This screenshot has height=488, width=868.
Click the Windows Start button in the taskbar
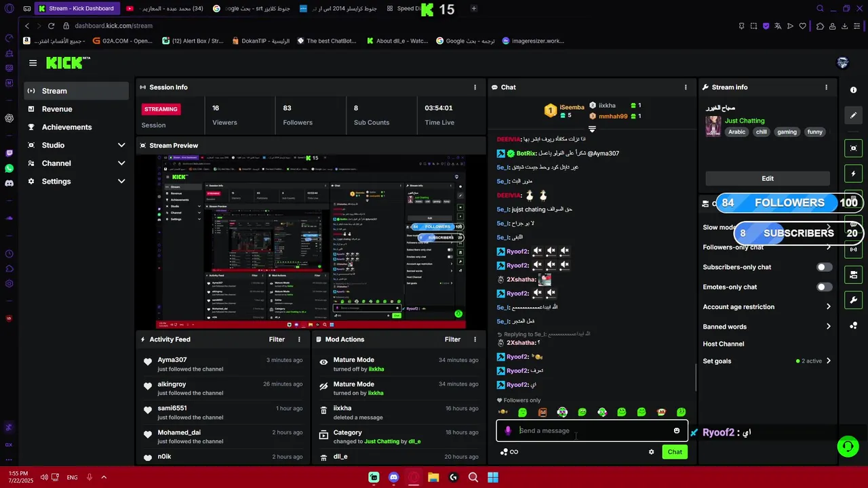coord(493,477)
